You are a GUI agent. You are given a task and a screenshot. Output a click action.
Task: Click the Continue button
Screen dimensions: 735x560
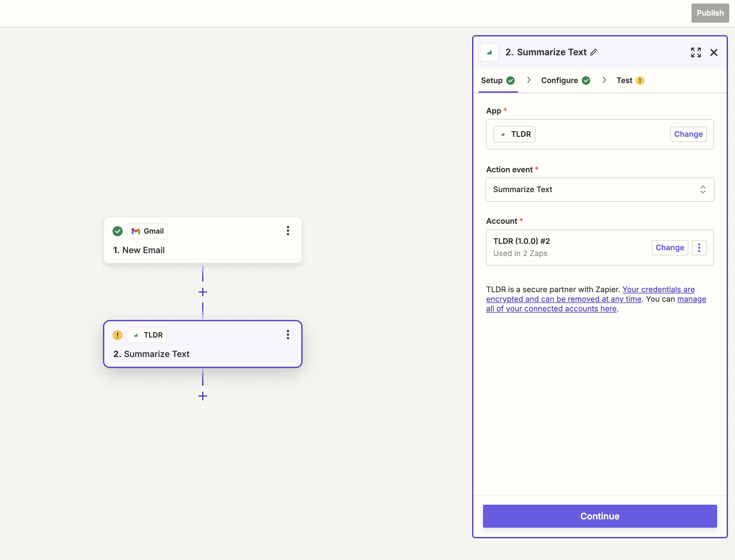tap(600, 516)
